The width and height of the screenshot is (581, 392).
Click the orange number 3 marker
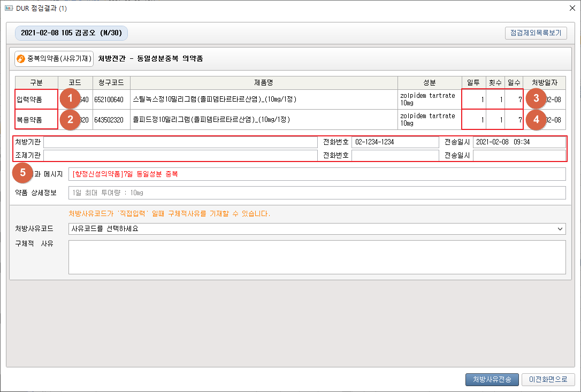tap(536, 99)
